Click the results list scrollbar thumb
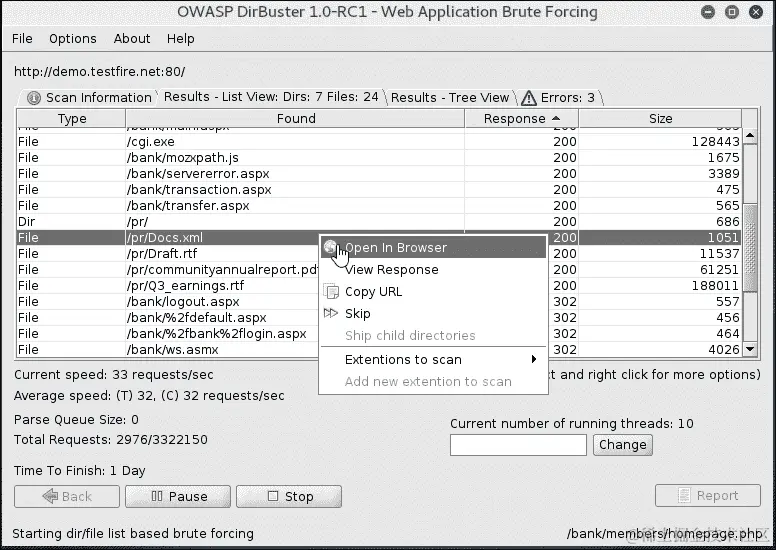 tap(750, 248)
